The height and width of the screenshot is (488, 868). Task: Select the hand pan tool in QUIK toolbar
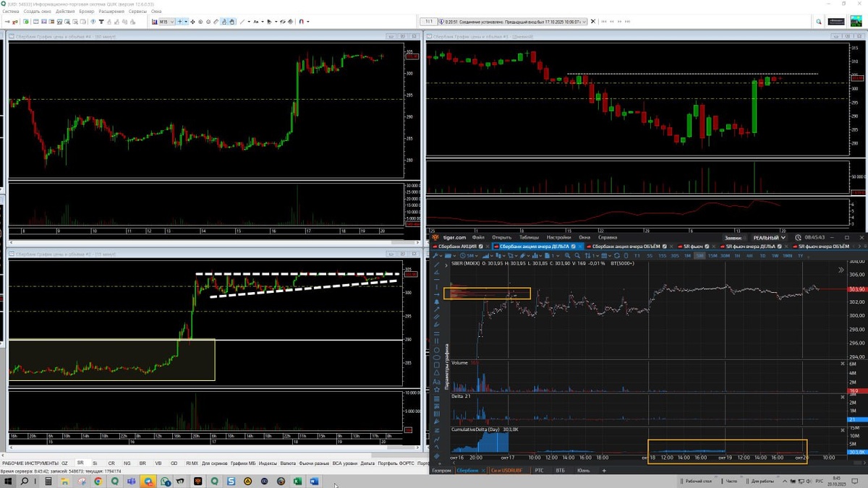click(x=231, y=22)
